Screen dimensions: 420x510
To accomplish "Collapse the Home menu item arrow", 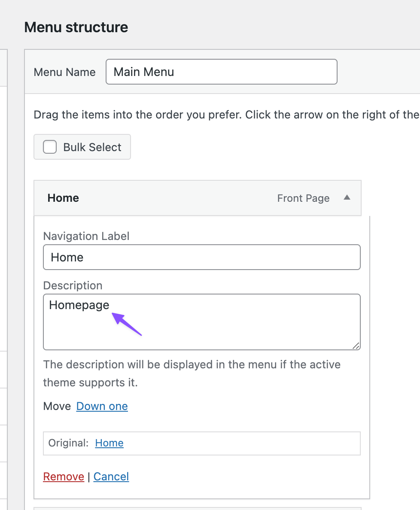I will click(347, 198).
